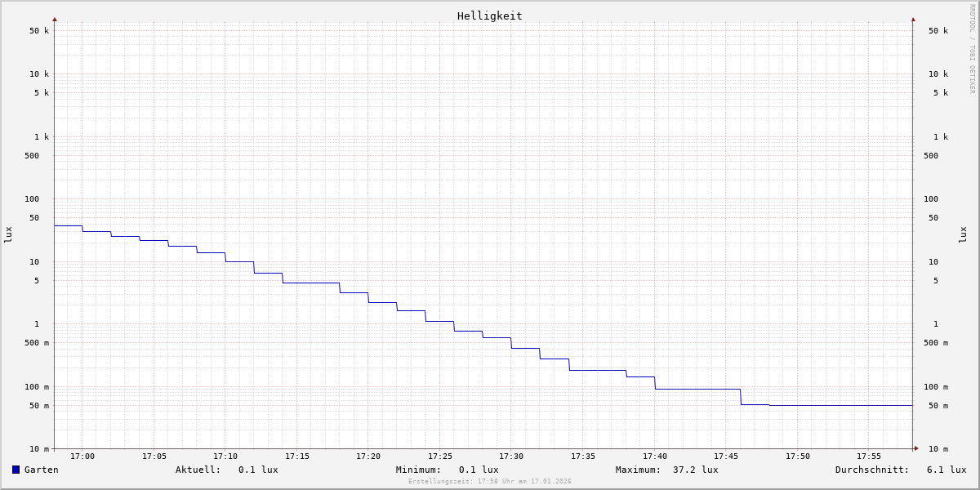Click the 17:05 time axis label
Screen dimensions: 980x490
(x=154, y=456)
